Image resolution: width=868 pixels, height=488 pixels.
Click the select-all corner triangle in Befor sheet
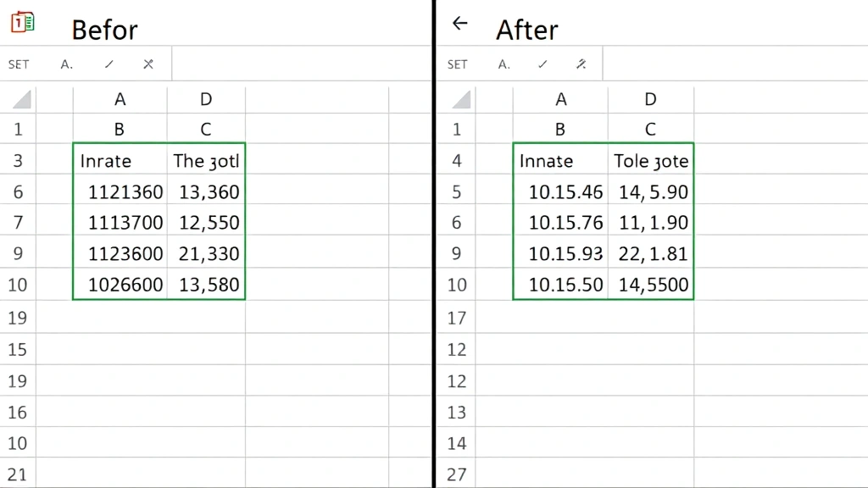21,100
